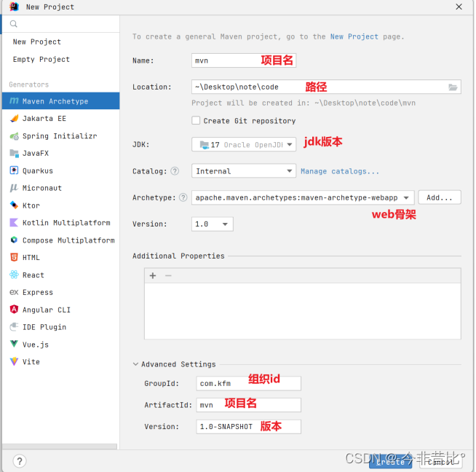
Task: Focus the Location path field
Action: pos(326,87)
